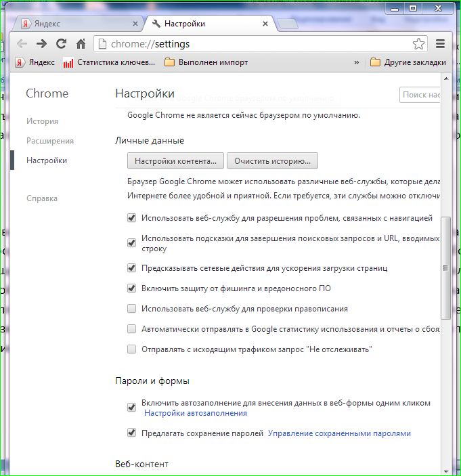
Task: Select the Настройки tab
Action: 209,24
